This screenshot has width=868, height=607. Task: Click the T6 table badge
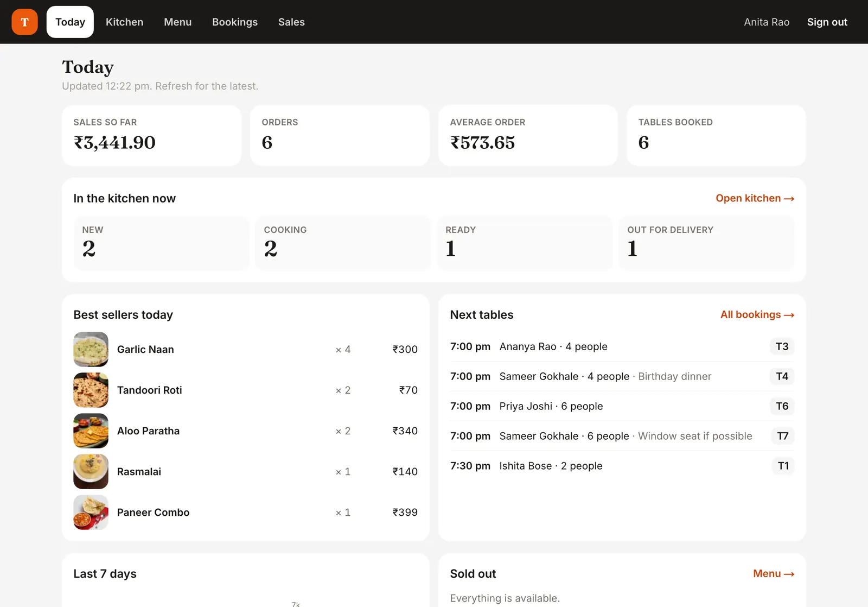pos(782,406)
